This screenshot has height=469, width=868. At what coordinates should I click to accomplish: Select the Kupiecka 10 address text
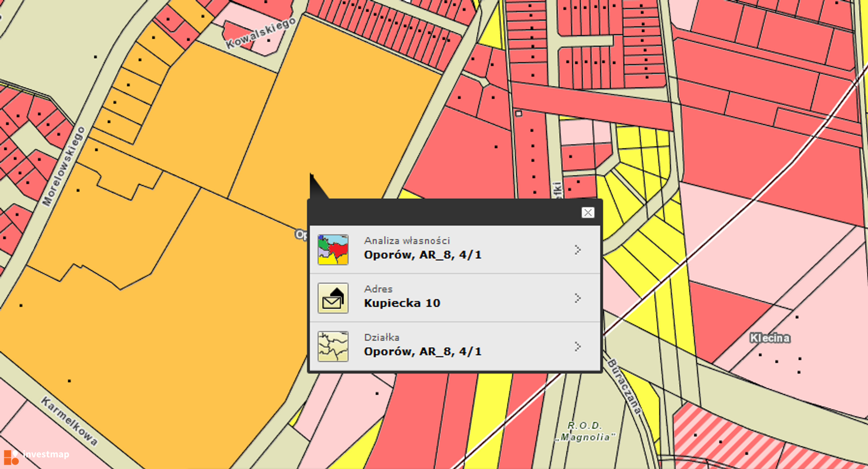[x=402, y=303]
